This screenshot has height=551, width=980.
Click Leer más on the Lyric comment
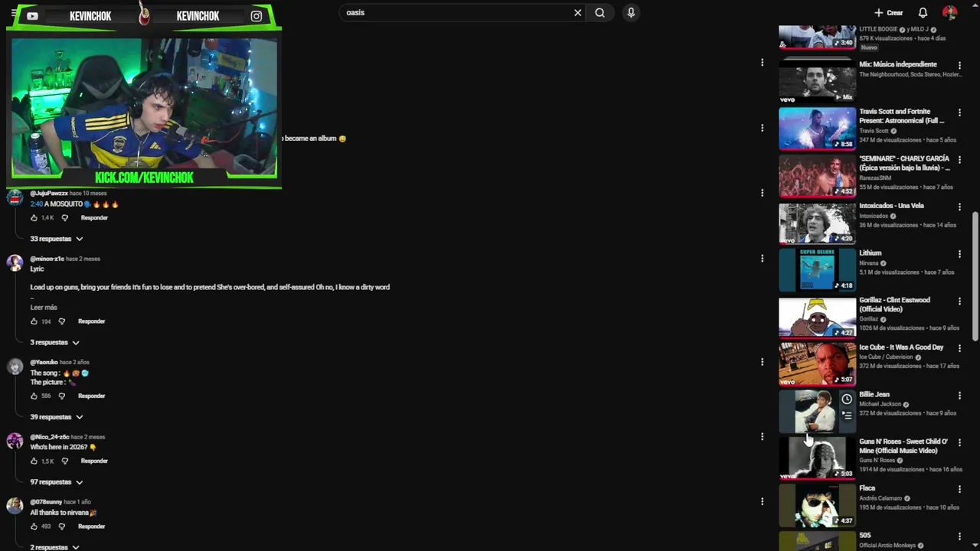click(x=44, y=308)
